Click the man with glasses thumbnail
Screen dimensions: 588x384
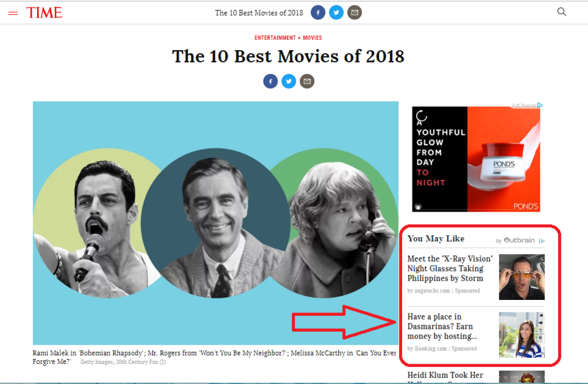(x=521, y=277)
